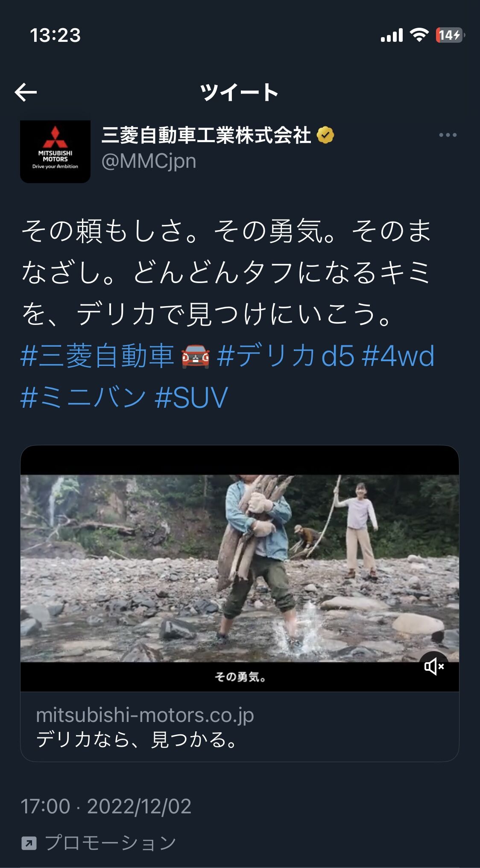Viewport: 480px width, 868px height.
Task: Tap the battery indicator in status bar
Action: pyautogui.click(x=450, y=35)
